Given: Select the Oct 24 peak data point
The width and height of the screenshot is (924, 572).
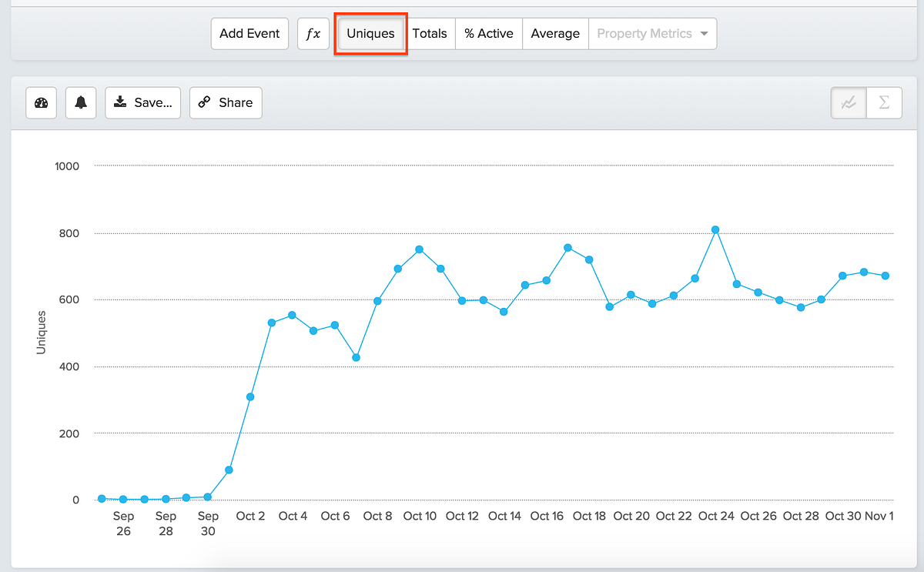Looking at the screenshot, I should pos(716,229).
